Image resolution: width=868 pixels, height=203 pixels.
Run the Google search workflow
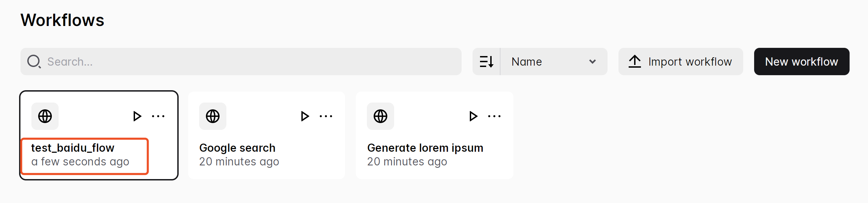[x=305, y=116]
